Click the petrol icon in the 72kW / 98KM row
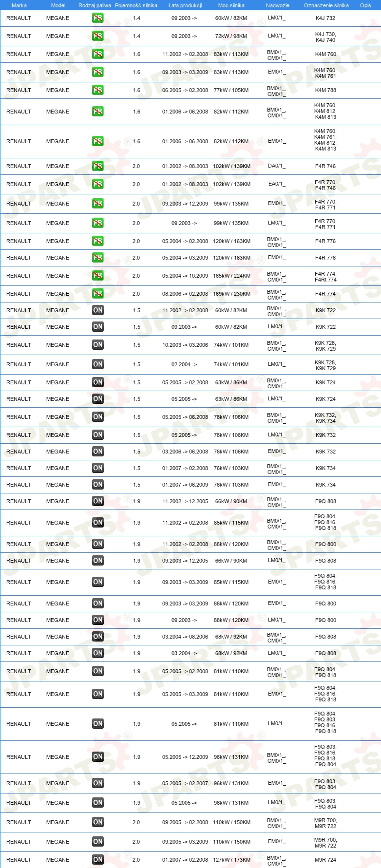 [x=98, y=36]
